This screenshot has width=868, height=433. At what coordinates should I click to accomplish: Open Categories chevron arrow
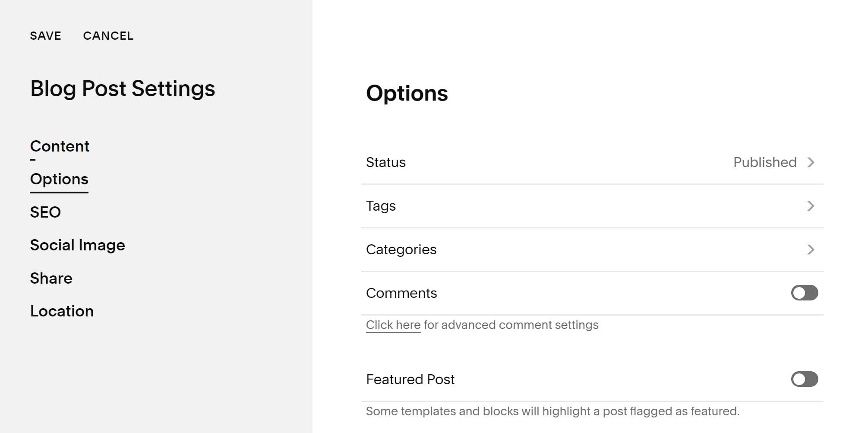pyautogui.click(x=811, y=250)
